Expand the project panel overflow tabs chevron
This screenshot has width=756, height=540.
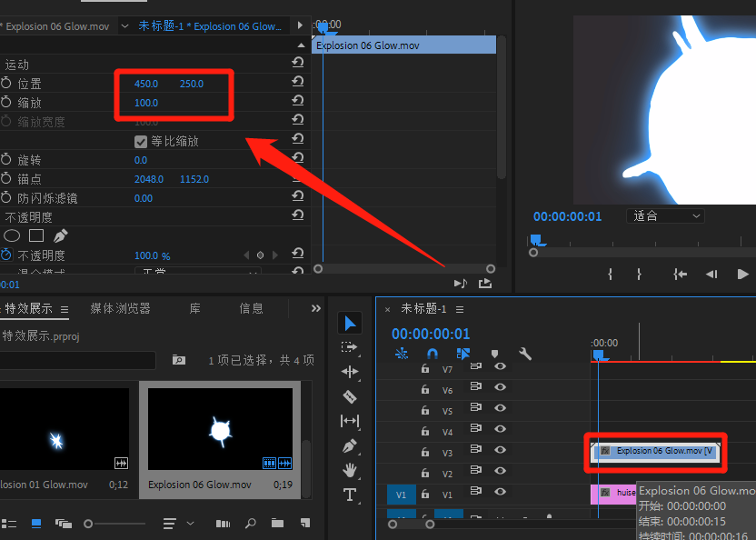[x=315, y=308]
